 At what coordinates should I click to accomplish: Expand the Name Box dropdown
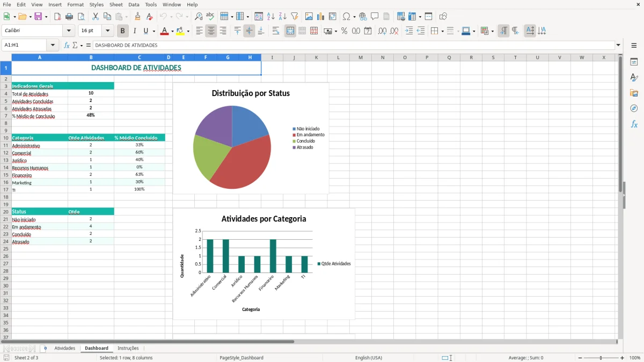(x=53, y=46)
